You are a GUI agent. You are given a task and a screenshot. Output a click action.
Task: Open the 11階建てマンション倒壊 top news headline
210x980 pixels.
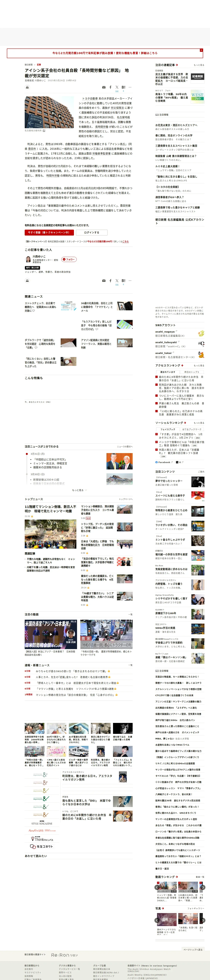click(x=50, y=509)
